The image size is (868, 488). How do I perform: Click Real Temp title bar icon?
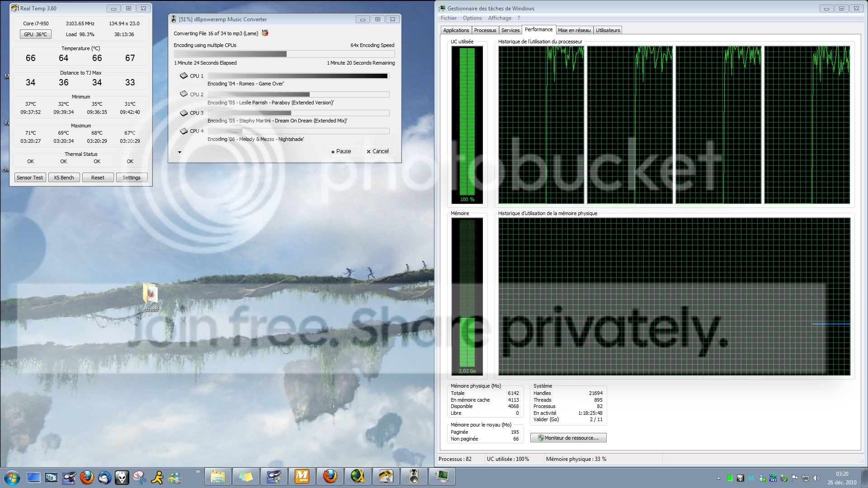pos(15,8)
